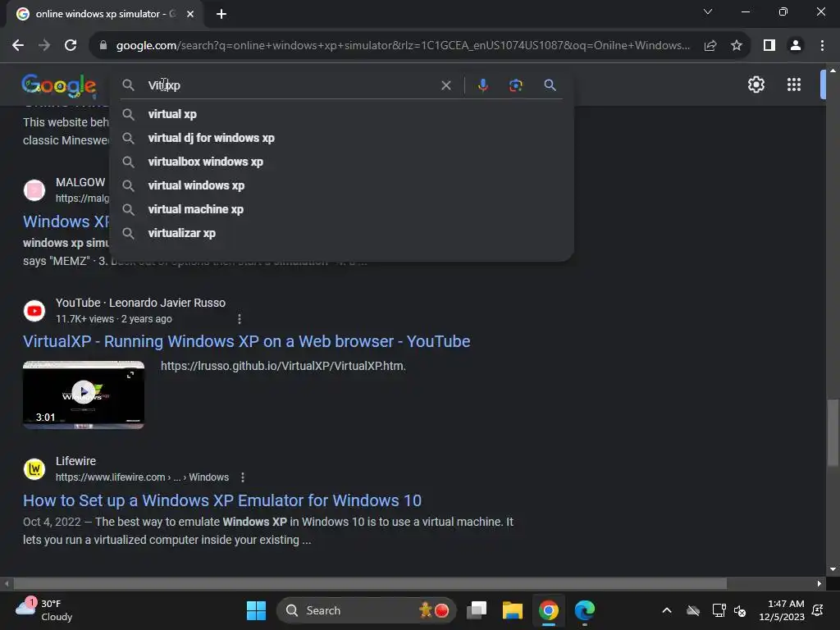Launch Microsoft Edge from the taskbar

pos(584,610)
